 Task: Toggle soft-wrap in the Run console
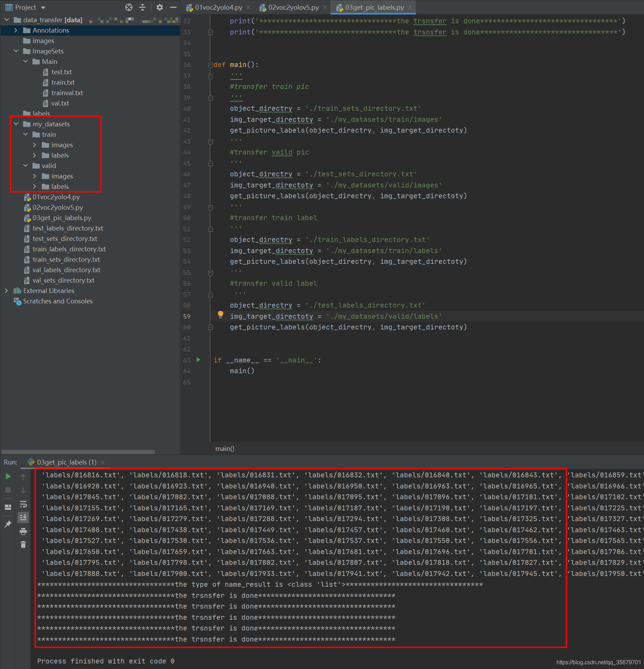click(x=23, y=504)
